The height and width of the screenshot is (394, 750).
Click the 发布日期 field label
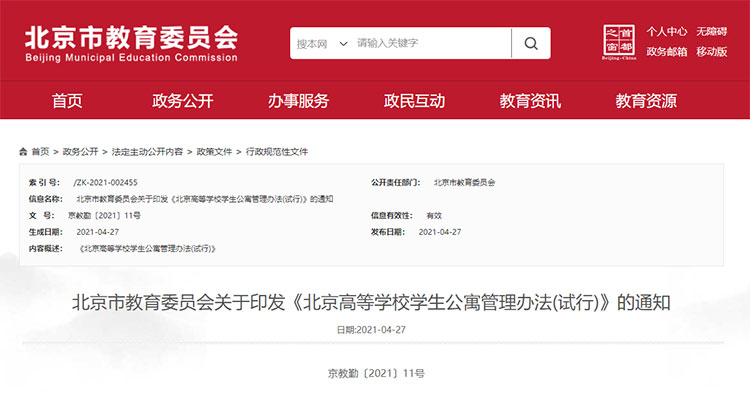(x=388, y=232)
